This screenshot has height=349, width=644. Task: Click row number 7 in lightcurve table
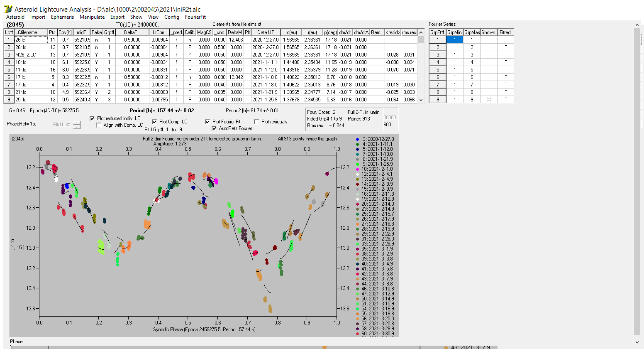coord(9,85)
